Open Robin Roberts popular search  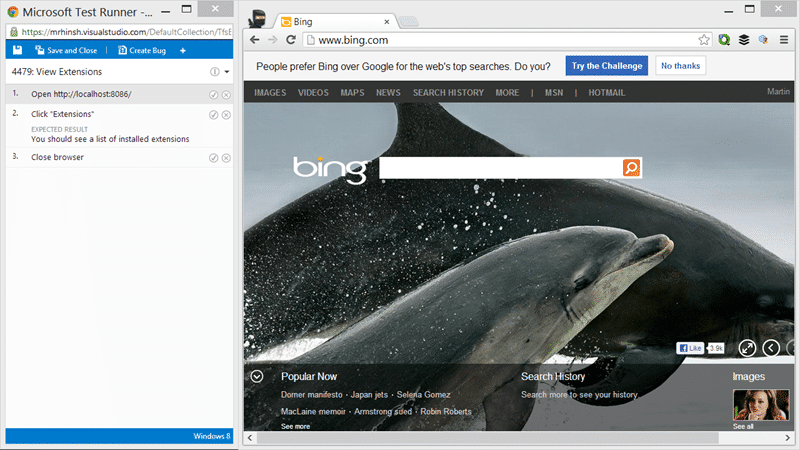(446, 411)
